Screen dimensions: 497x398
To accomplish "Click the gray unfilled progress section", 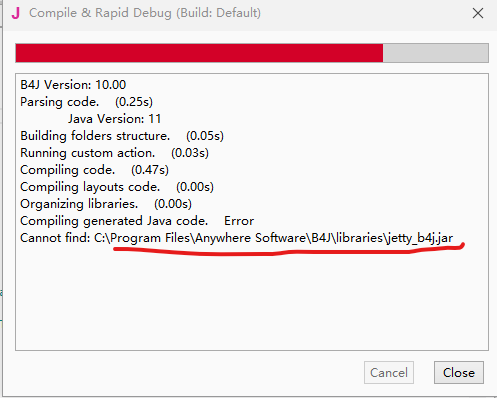I will (x=436, y=53).
